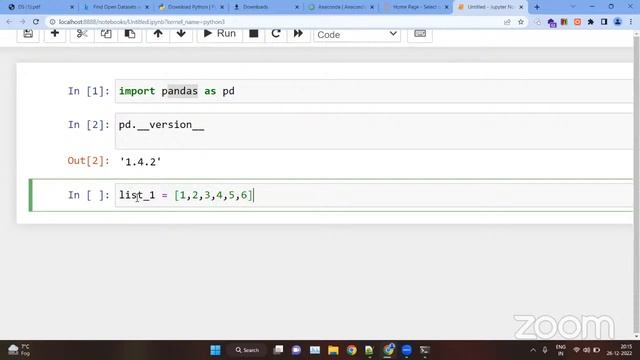Open the command palette keyboard icon
Screen dimensions: 640x360
click(420, 34)
